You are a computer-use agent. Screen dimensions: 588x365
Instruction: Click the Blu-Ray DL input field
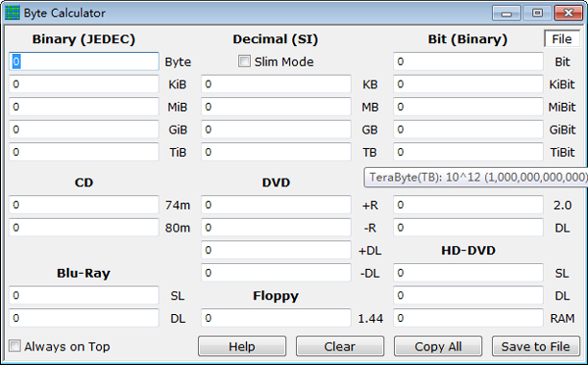point(84,318)
